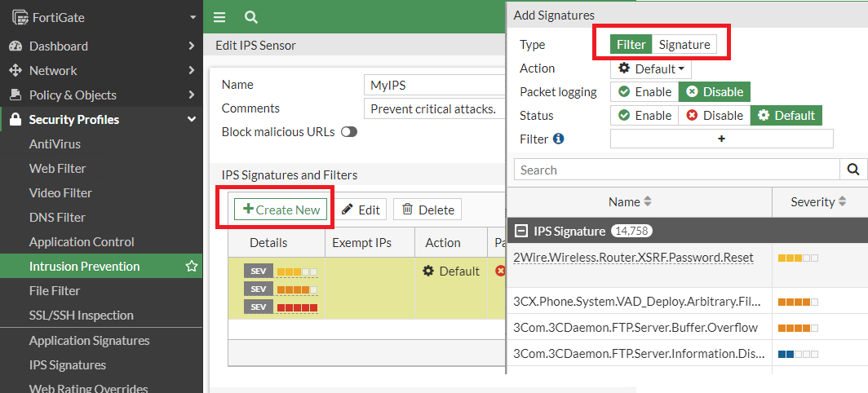This screenshot has width=868, height=393.
Task: Collapse Security Profiles chevron
Action: [192, 120]
